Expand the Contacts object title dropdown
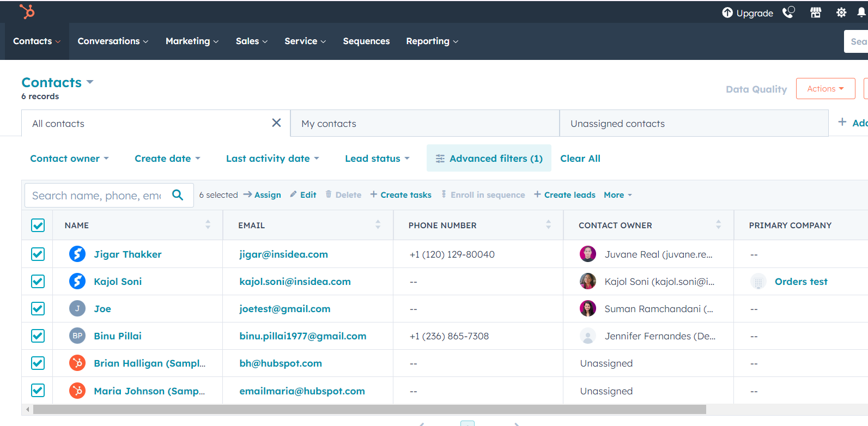Image resolution: width=868 pixels, height=426 pixels. (x=57, y=82)
